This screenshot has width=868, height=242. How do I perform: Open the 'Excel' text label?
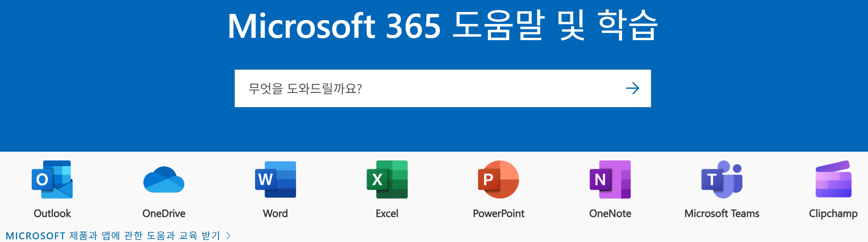[x=387, y=213]
